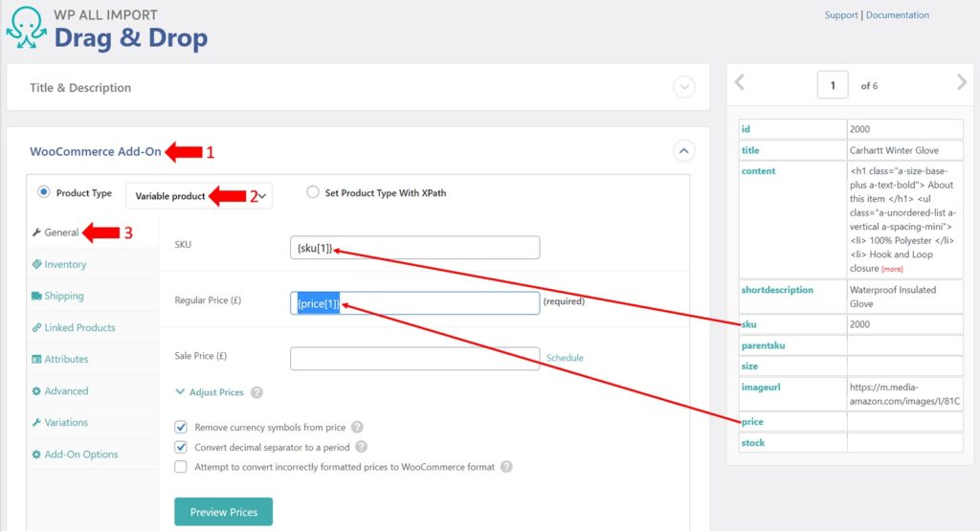Click the Title & Description section heading
The image size is (980, 532).
(x=80, y=87)
